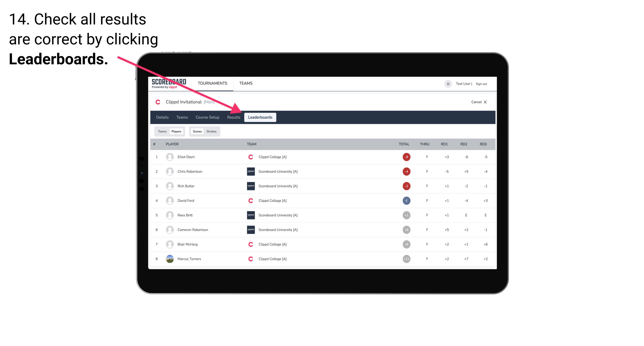
Task: Click the Leaderboards tab
Action: point(260,118)
